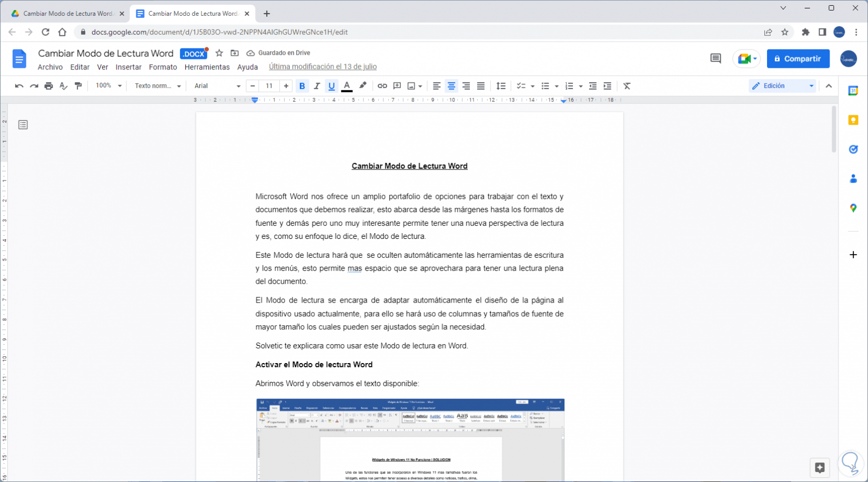868x482 pixels.
Task: Click the blue Compartir button
Action: pos(798,59)
